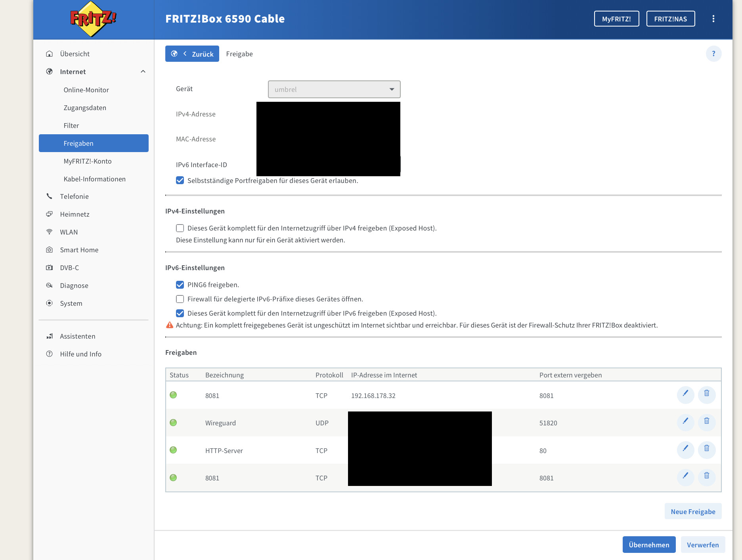Image resolution: width=742 pixels, height=560 pixels.
Task: Edit the last 8081 TCP entry
Action: coord(685,477)
